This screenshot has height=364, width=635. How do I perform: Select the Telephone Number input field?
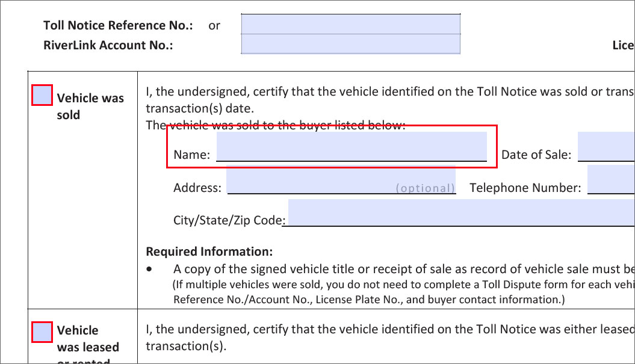pyautogui.click(x=611, y=179)
